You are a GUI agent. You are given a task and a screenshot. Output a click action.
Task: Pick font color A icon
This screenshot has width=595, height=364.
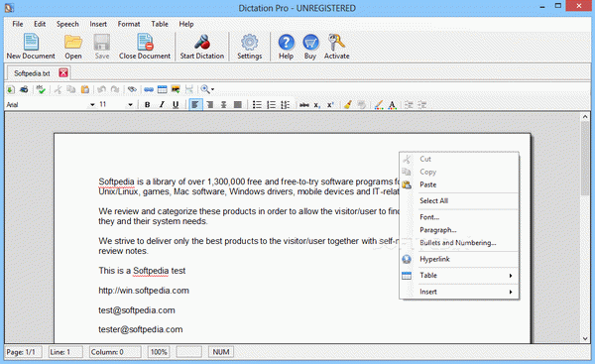392,105
